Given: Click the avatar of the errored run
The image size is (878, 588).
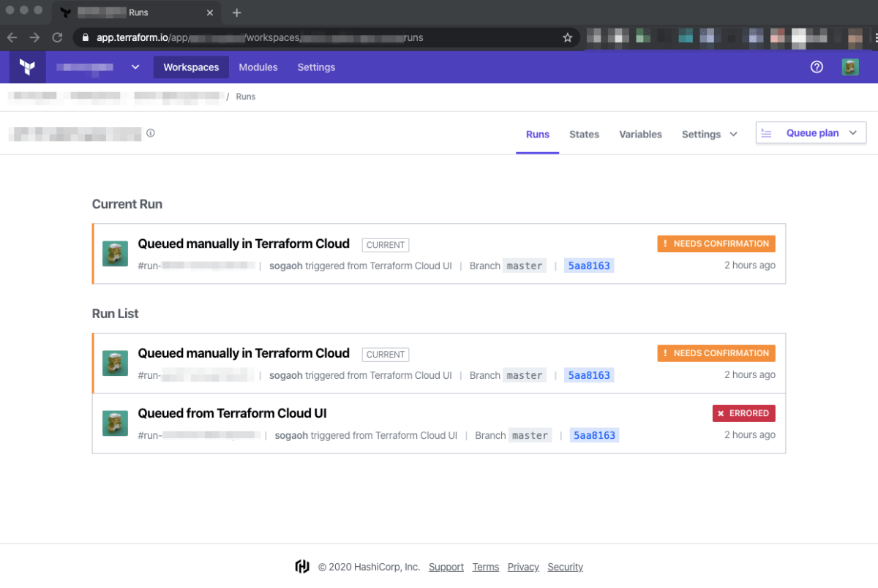Looking at the screenshot, I should (x=115, y=423).
